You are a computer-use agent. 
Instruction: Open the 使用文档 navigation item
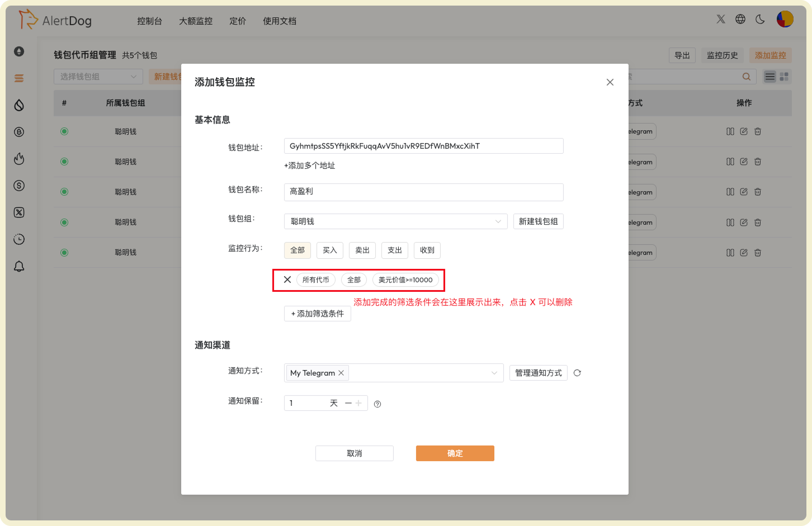tap(280, 21)
